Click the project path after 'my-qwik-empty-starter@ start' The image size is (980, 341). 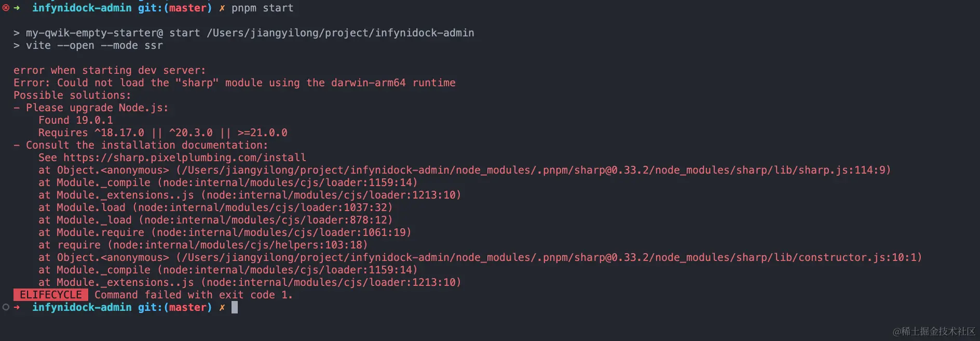click(341, 33)
